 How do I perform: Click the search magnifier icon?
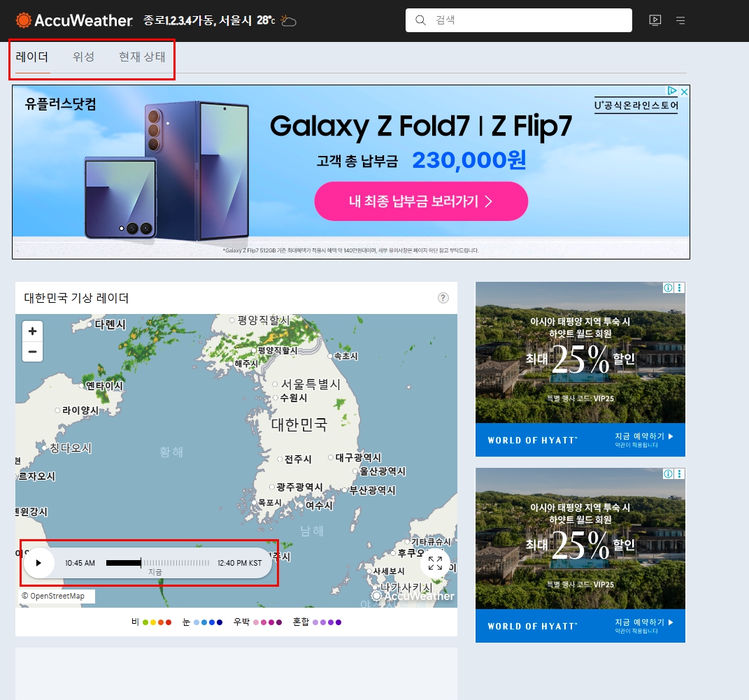(420, 20)
